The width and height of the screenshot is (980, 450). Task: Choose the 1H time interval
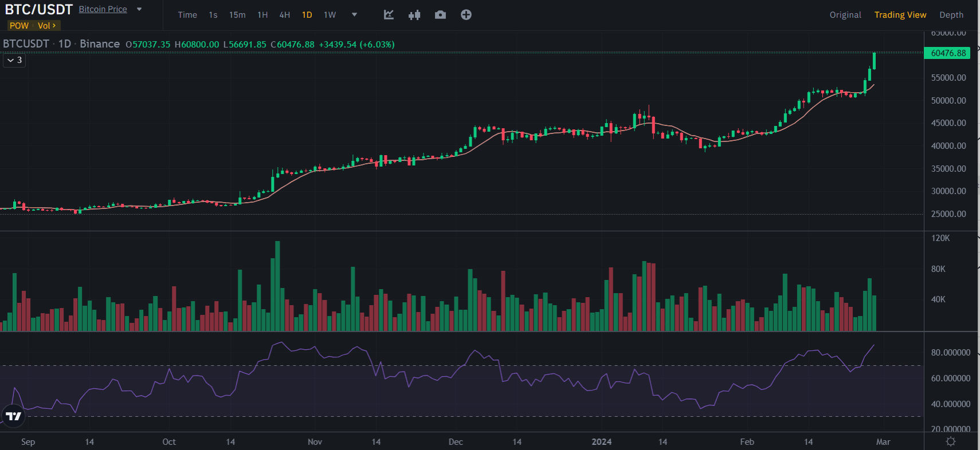tap(262, 15)
